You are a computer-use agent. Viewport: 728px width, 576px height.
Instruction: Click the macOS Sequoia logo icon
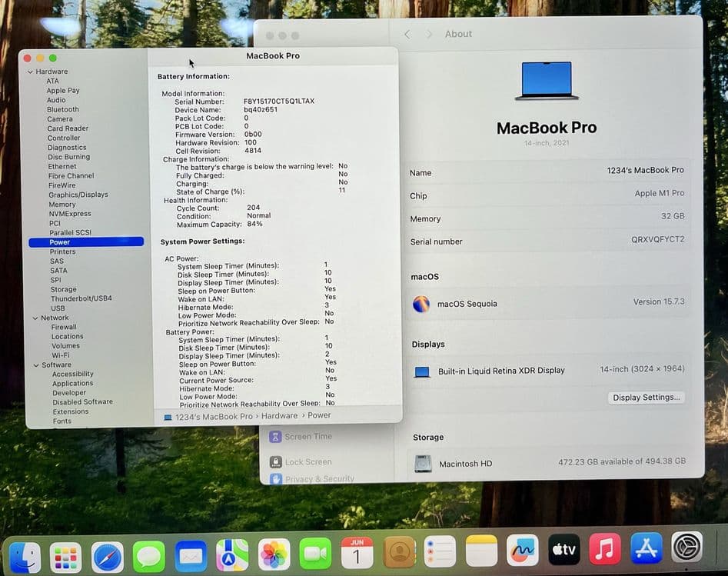pyautogui.click(x=421, y=305)
